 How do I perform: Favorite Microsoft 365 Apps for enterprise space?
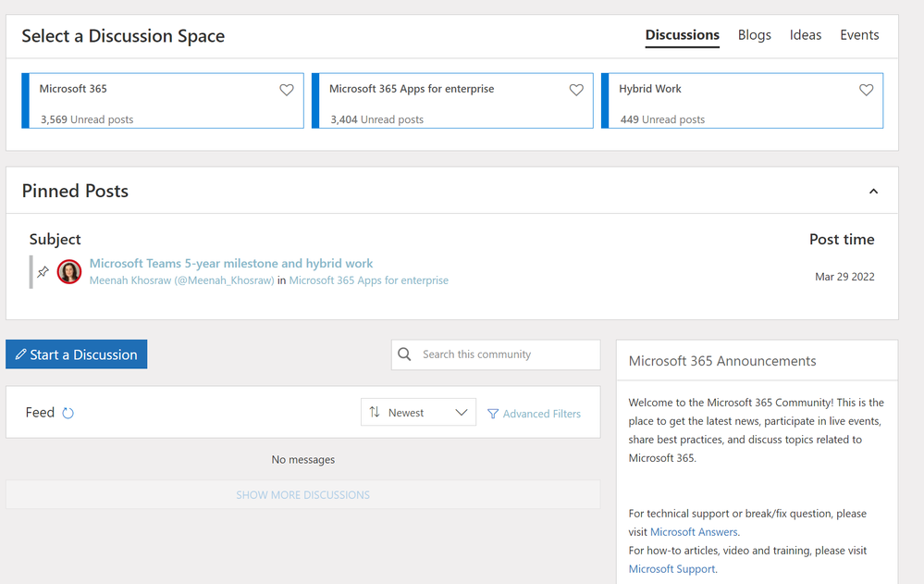click(x=576, y=90)
